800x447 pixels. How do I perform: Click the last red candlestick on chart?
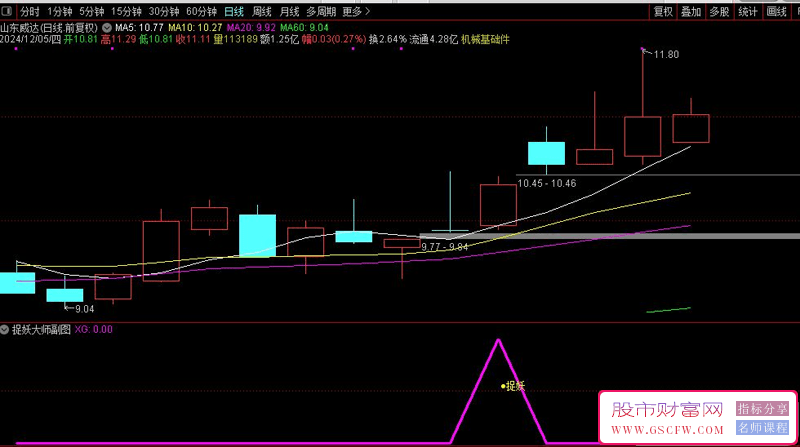(x=691, y=128)
